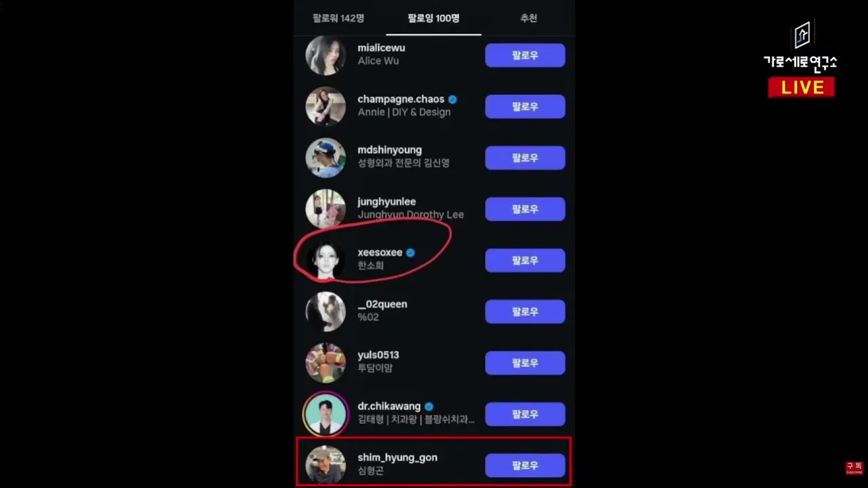This screenshot has height=488, width=868.
Task: Click verified badge next to champagne.chaos
Action: click(x=452, y=99)
